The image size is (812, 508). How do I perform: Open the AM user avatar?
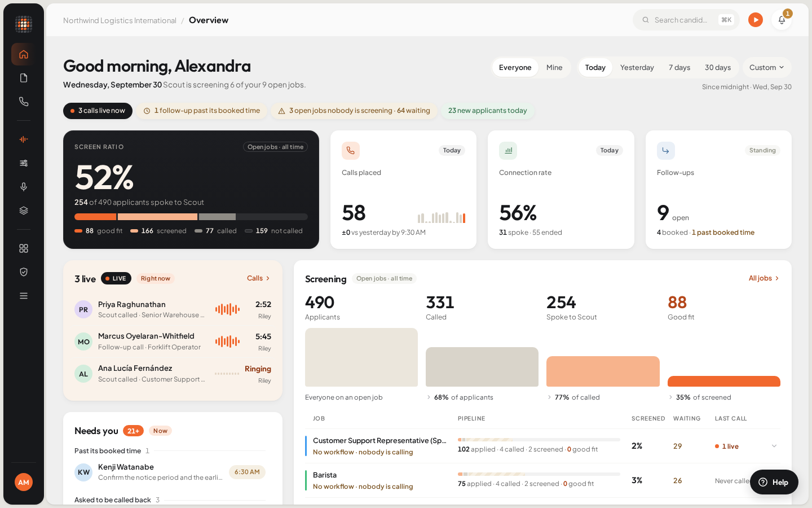pos(24,482)
